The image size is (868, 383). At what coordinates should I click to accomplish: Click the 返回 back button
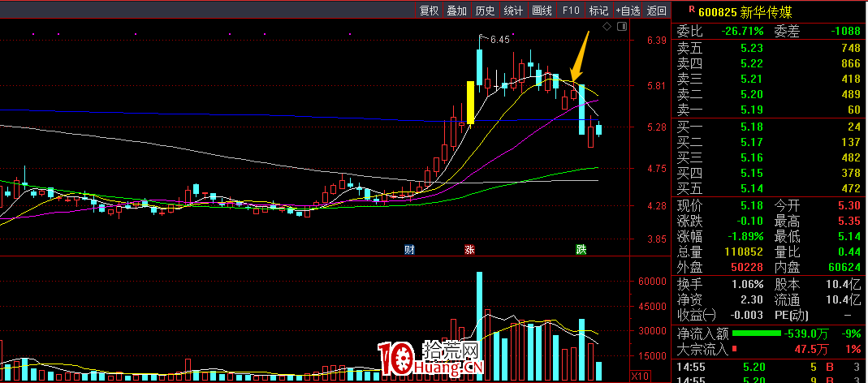[x=657, y=10]
